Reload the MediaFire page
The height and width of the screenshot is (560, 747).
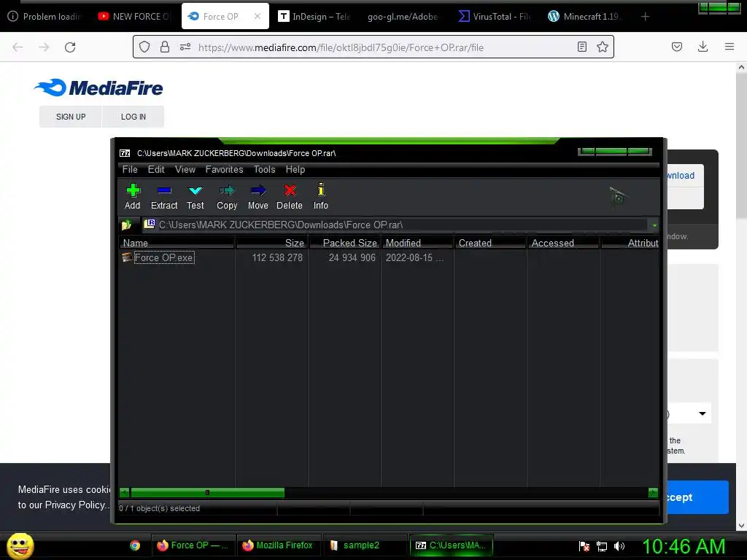70,47
